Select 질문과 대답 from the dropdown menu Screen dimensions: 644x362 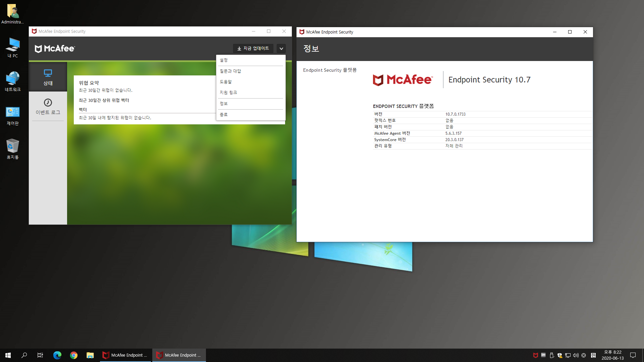click(251, 71)
